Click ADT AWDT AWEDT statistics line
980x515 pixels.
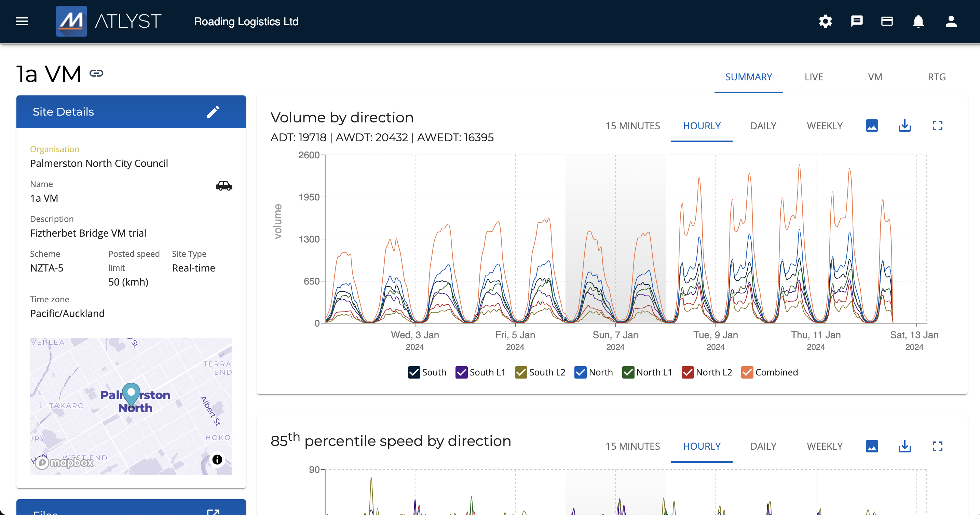(x=382, y=137)
